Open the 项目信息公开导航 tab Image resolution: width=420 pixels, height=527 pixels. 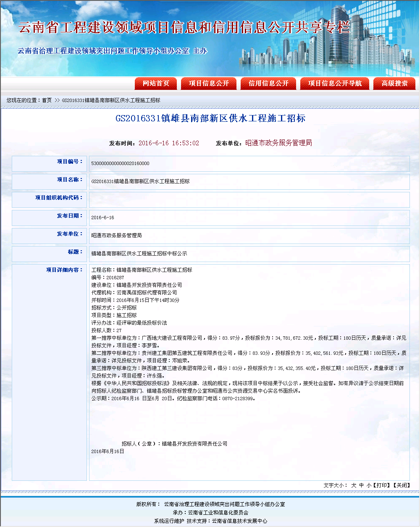(335, 84)
